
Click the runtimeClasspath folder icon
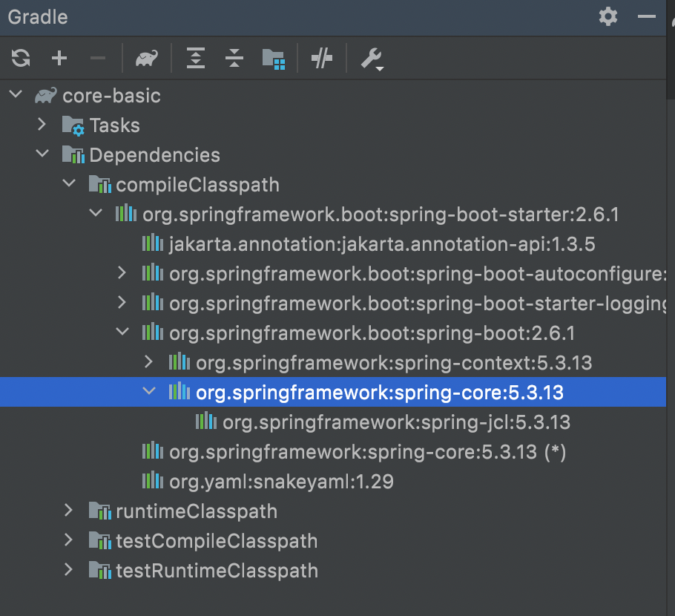pyautogui.click(x=100, y=511)
